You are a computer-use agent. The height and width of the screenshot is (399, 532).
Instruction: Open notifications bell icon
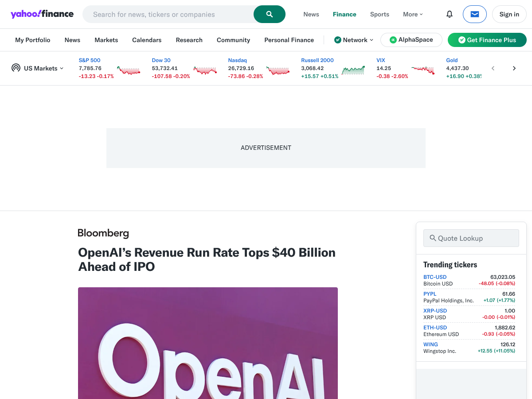(x=450, y=14)
